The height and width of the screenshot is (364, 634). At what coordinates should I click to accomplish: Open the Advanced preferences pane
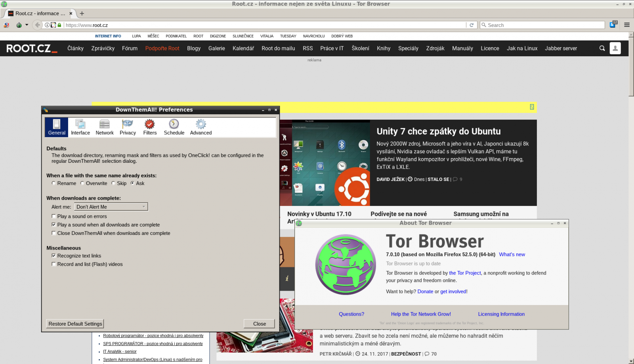(x=201, y=127)
